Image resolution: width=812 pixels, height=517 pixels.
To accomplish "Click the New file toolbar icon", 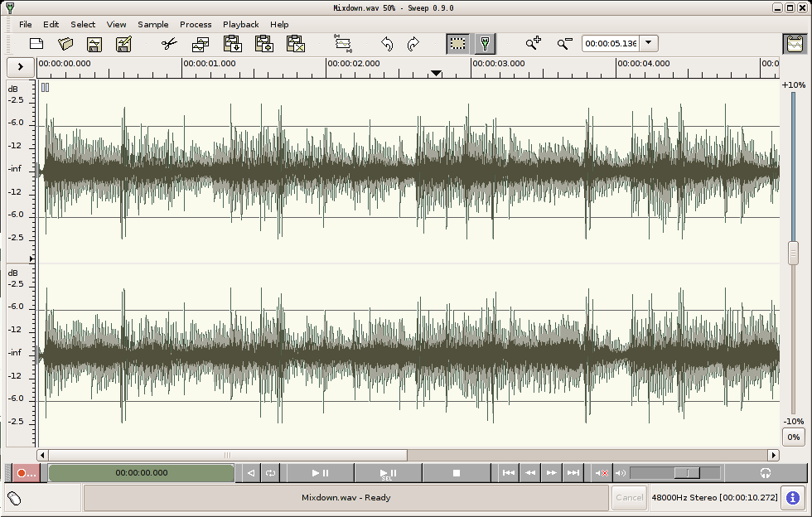I will tap(36, 44).
